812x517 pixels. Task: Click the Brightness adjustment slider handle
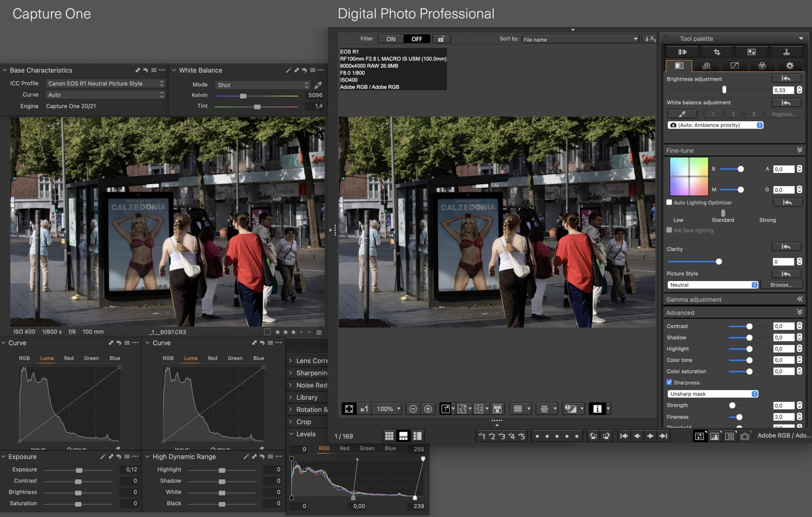tap(724, 89)
